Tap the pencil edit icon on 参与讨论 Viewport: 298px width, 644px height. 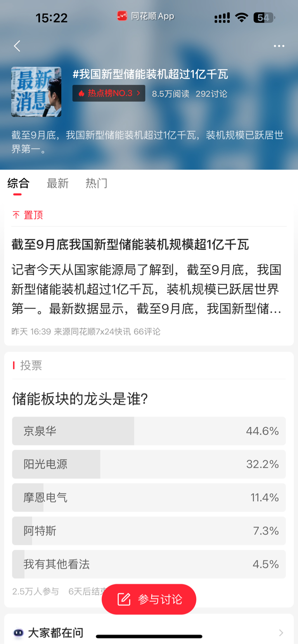coord(124,599)
